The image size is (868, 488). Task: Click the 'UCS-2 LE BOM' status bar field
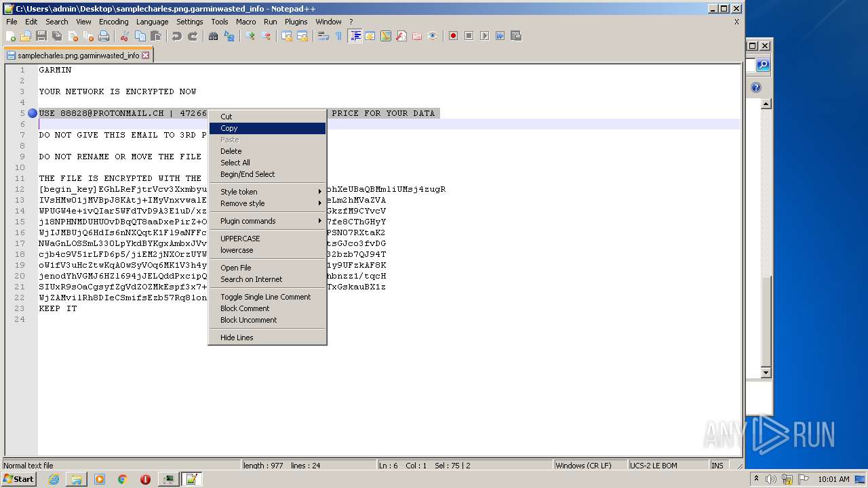(x=668, y=466)
